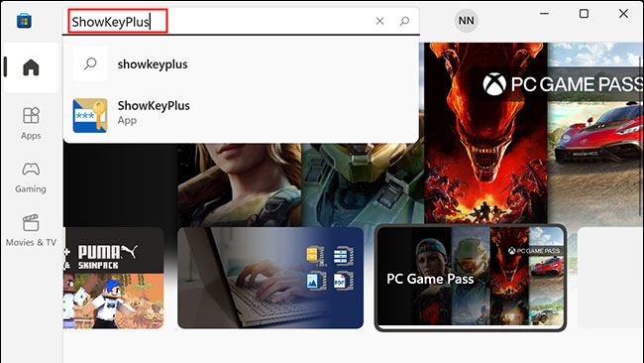
Task: Click the search suggestion magnifier icon
Action: pyautogui.click(x=90, y=63)
